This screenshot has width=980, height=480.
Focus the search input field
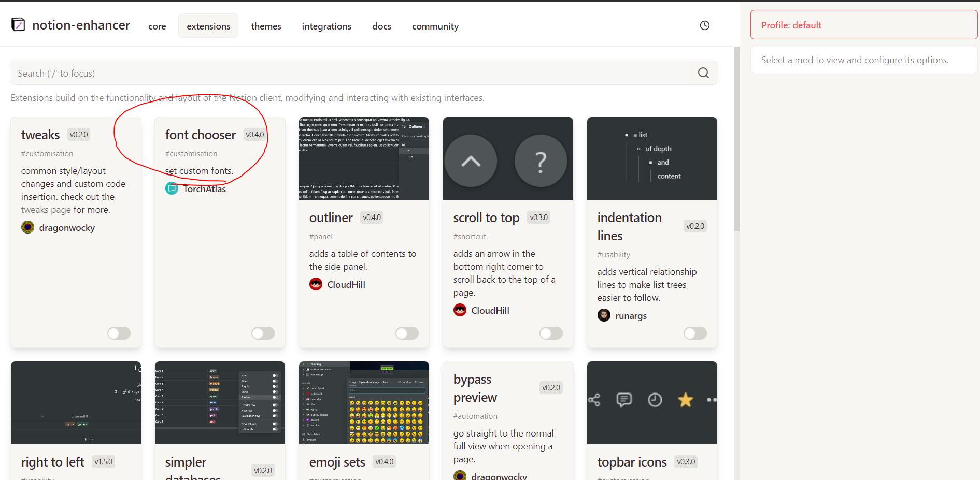tap(364, 73)
